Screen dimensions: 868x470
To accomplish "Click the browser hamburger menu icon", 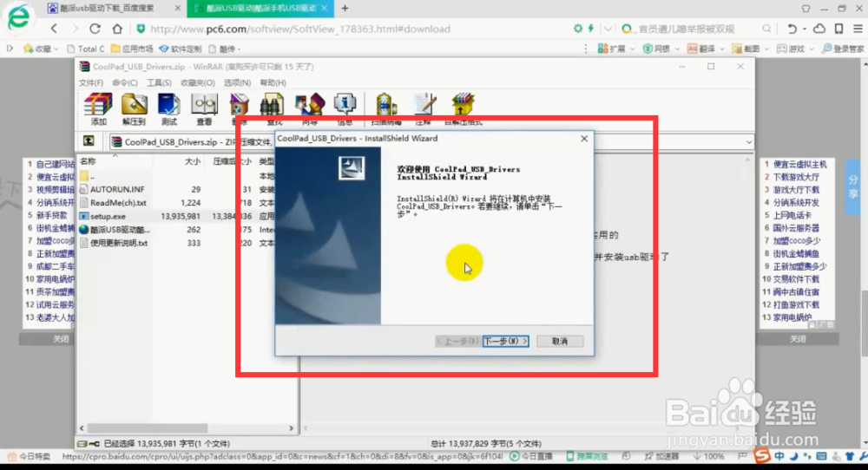I will [x=858, y=29].
